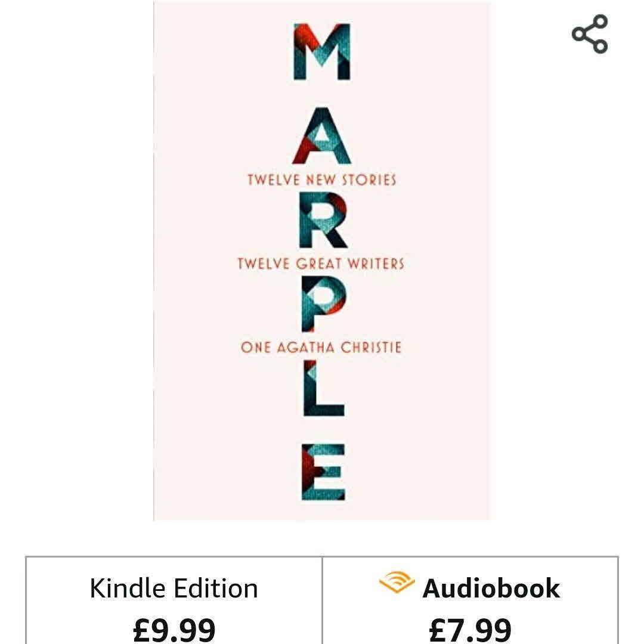
Task: Tap the word 'CHRISTIE' on the cover
Action: click(x=371, y=348)
